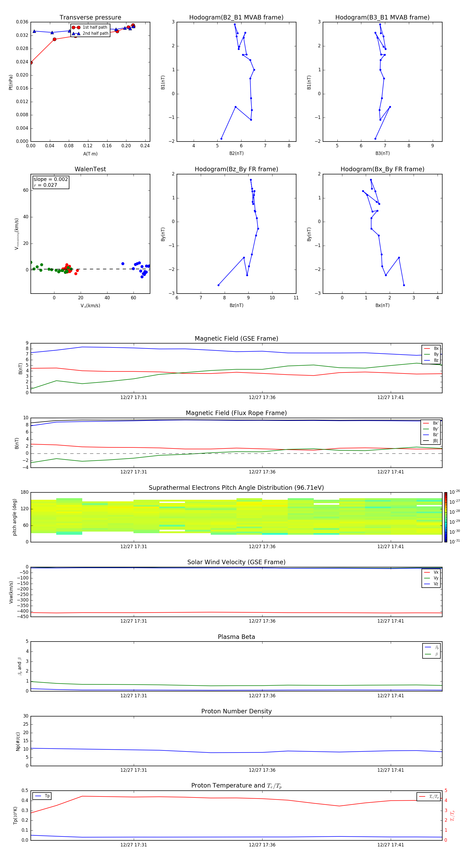473x868 pixels.
Task: Click the 'Hodogram(Bz_By FR frame)' title
Action: click(236, 169)
